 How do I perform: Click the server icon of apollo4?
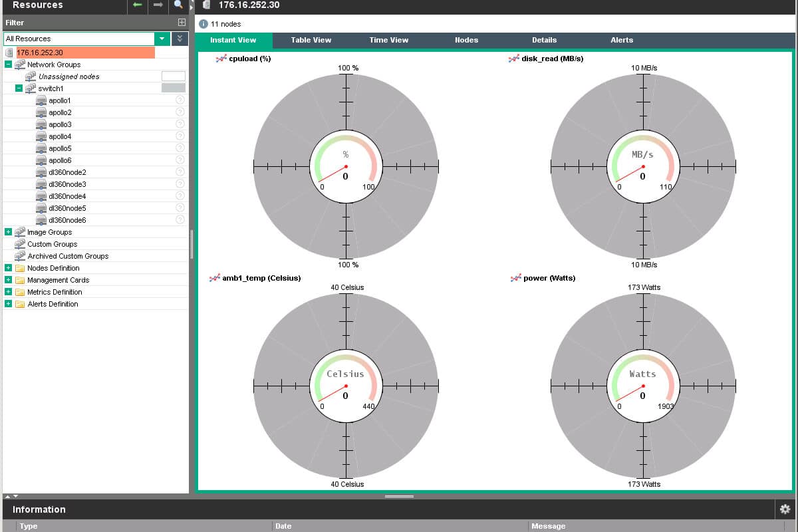[41, 136]
